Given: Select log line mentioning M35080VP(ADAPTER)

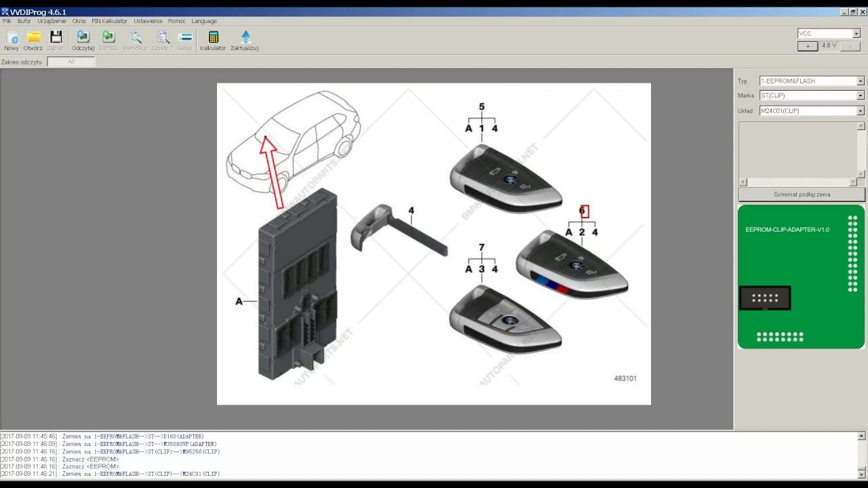Looking at the screenshot, I should [108, 444].
